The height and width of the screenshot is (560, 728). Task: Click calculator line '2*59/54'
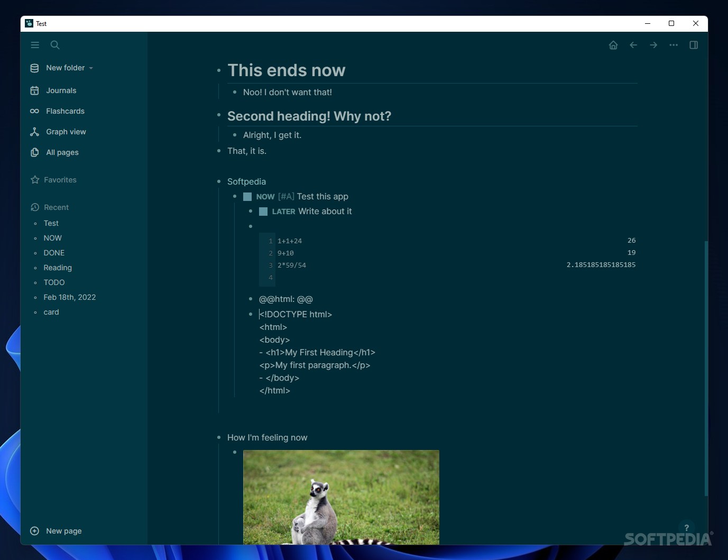pyautogui.click(x=292, y=265)
